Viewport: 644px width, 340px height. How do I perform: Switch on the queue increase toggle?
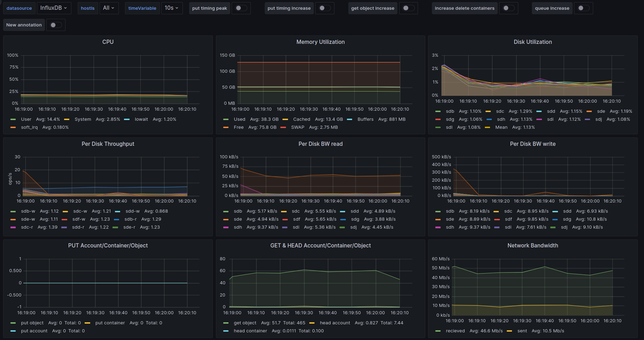(x=583, y=8)
